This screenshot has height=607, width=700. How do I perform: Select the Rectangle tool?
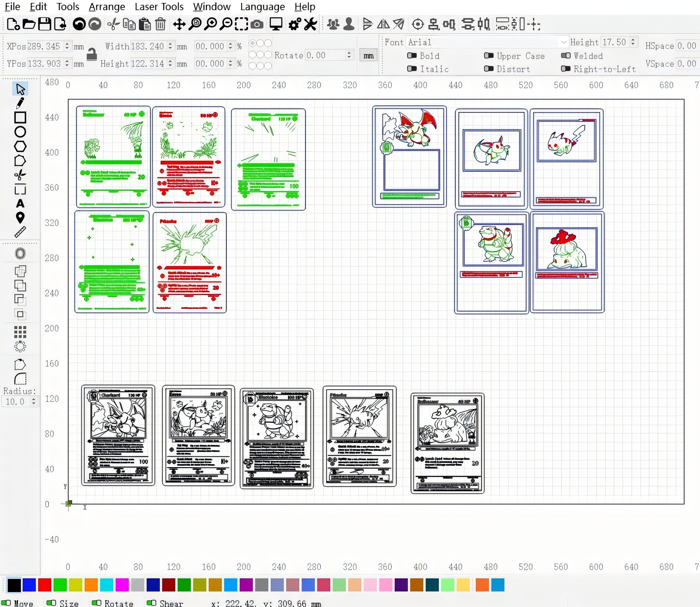click(x=20, y=117)
